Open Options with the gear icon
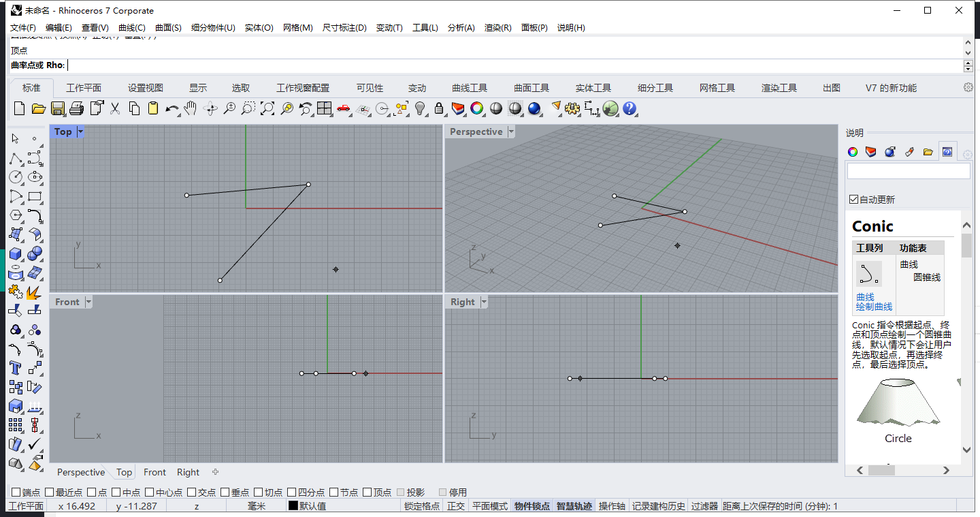 coord(572,108)
